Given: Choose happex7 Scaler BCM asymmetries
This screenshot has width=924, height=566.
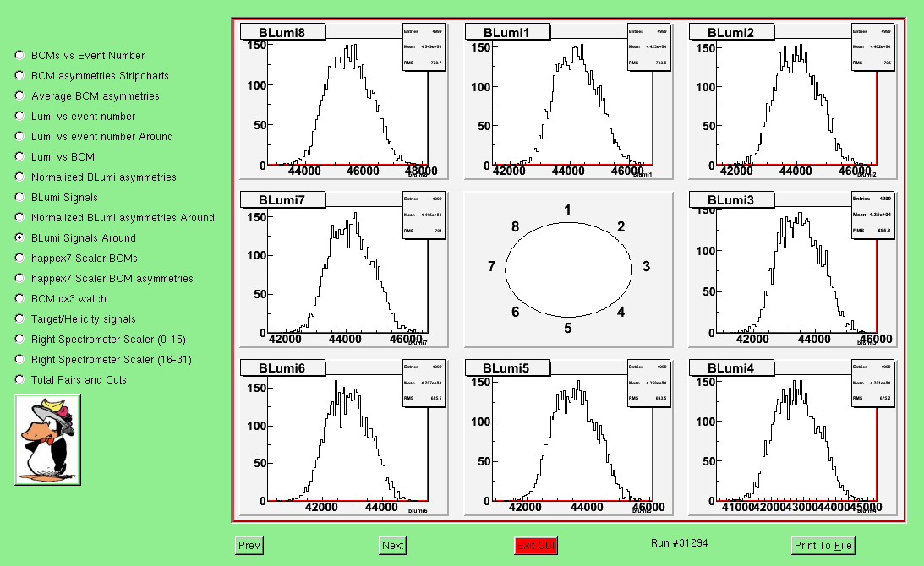Looking at the screenshot, I should tap(19, 278).
